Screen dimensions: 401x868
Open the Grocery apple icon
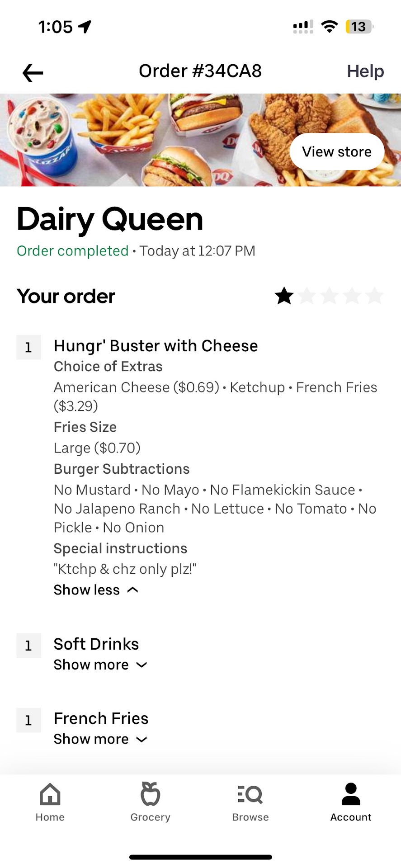click(x=150, y=794)
